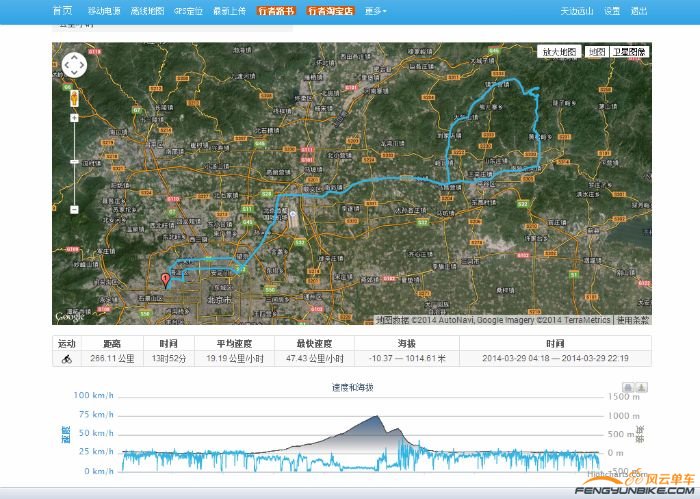Open the 行者路书 highlighted link
This screenshot has height=499, width=700.
276,11
